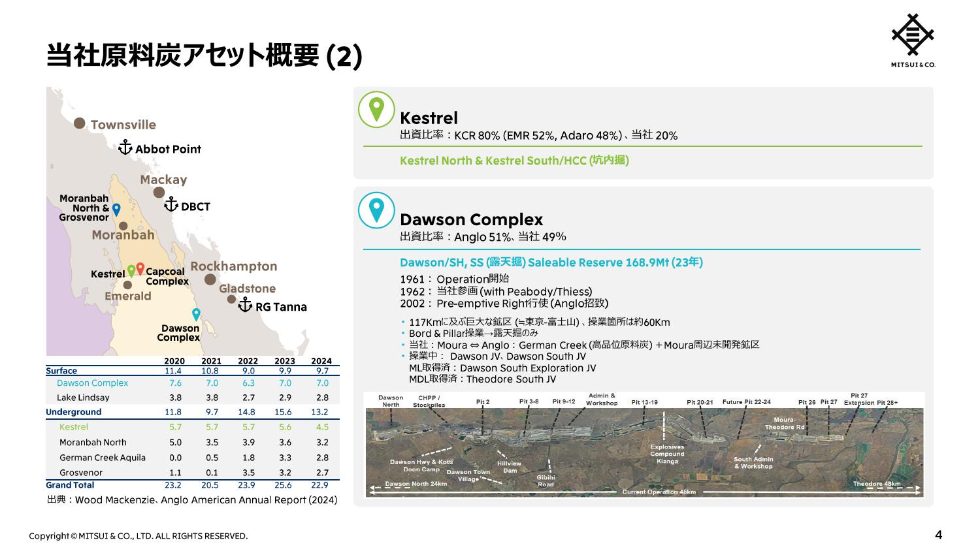Click the Theodore 48km label

pyautogui.click(x=877, y=484)
